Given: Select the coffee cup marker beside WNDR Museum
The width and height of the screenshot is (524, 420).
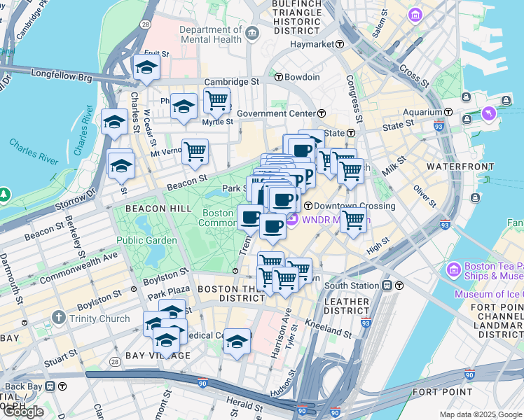Looking at the screenshot, I should click(273, 229).
